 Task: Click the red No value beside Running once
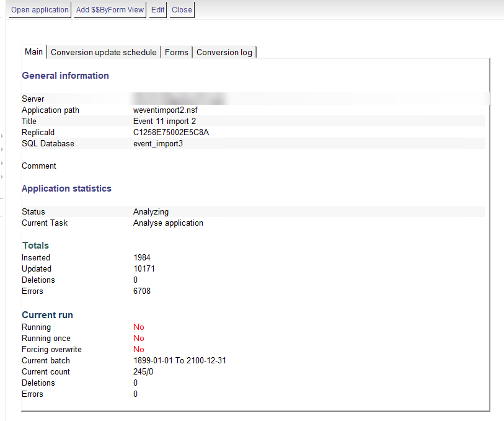[138, 339]
